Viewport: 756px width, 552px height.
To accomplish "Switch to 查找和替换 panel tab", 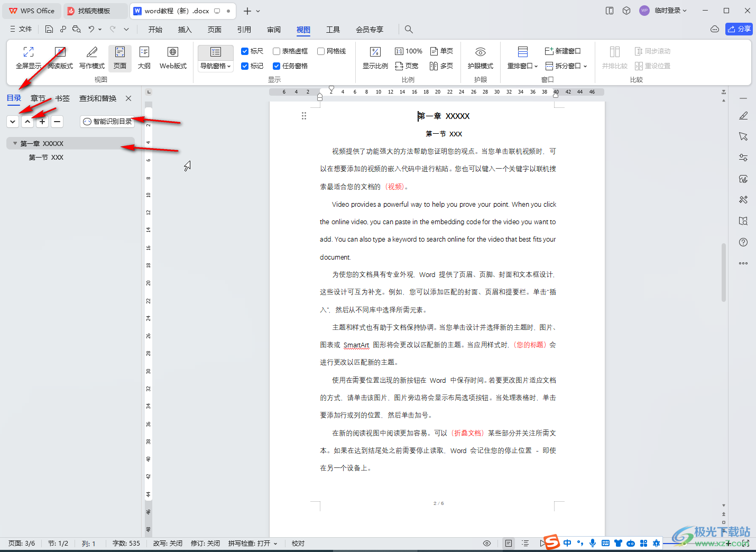I will click(x=98, y=98).
